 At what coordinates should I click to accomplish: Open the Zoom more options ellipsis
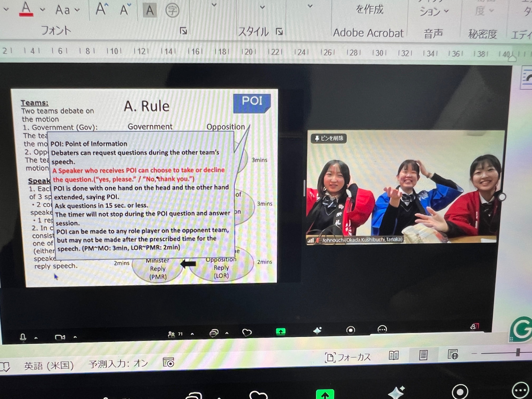pos(382,329)
